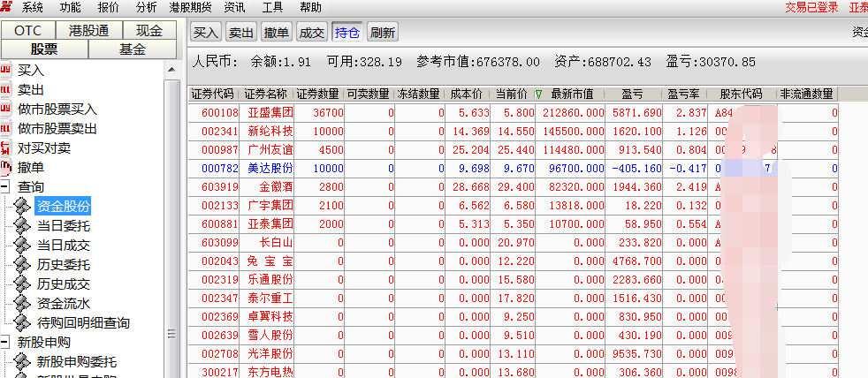Image resolution: width=868 pixels, height=378 pixels.
Task: Switch to the 港股通 tab
Action: pyautogui.click(x=89, y=30)
